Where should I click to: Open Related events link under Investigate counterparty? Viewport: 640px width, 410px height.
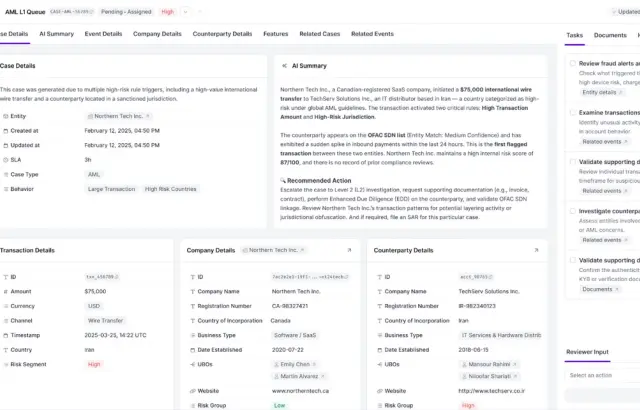[604, 240]
